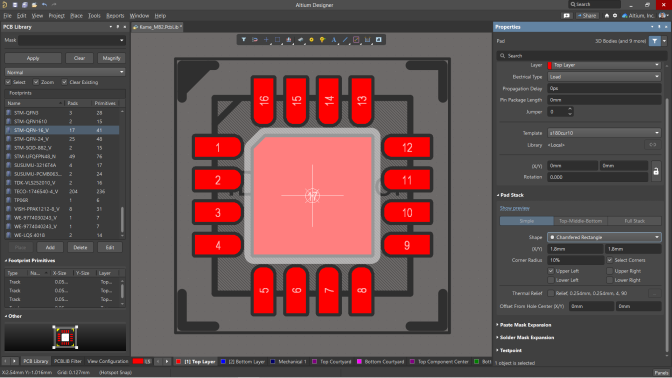
Task: Select the rectangle selection tool
Action: pyautogui.click(x=277, y=40)
